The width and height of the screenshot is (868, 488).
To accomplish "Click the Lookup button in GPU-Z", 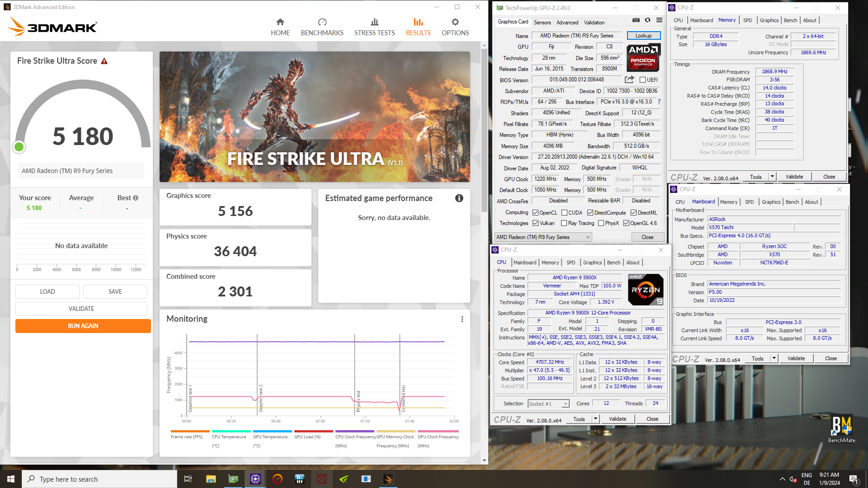I will pos(643,36).
